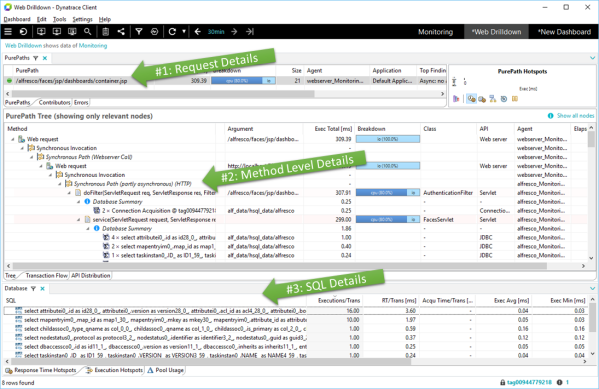Click the refresh dashboard icon
This screenshot has height=389, width=599.
pos(172,32)
